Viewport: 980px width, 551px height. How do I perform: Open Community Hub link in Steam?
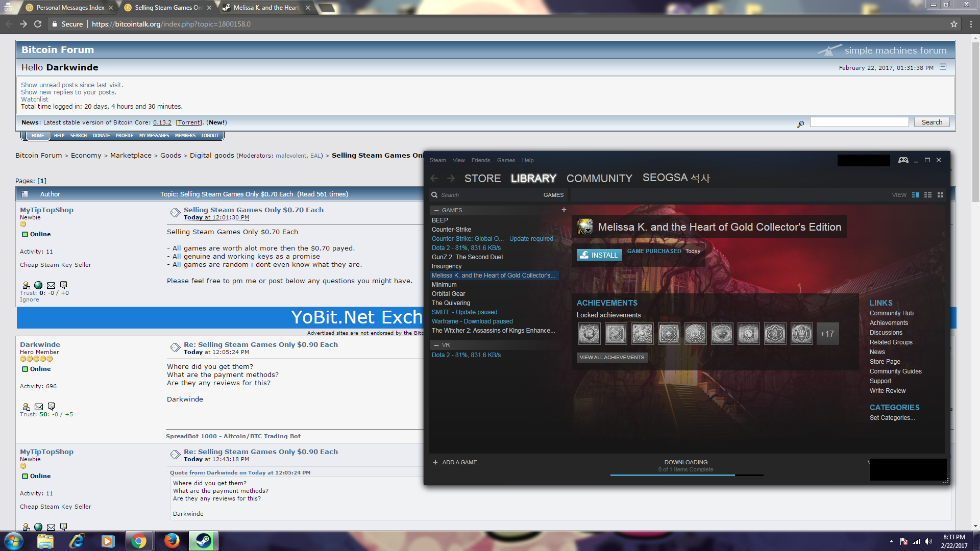click(x=891, y=313)
